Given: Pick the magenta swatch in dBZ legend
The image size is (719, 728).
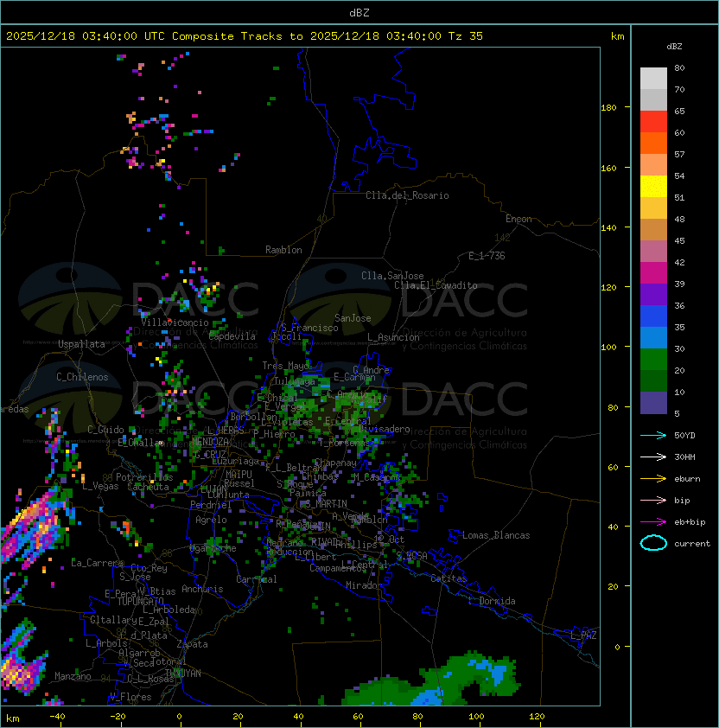Looking at the screenshot, I should 653,273.
